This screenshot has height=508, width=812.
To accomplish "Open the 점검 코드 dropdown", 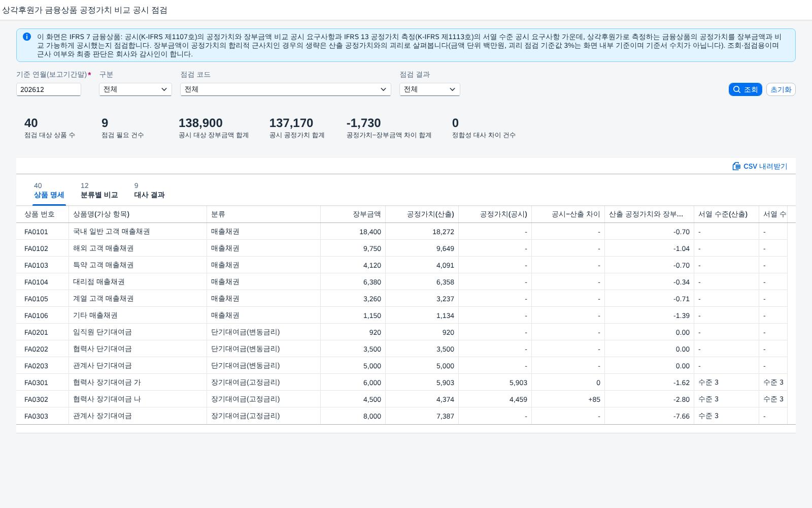I will point(286,89).
